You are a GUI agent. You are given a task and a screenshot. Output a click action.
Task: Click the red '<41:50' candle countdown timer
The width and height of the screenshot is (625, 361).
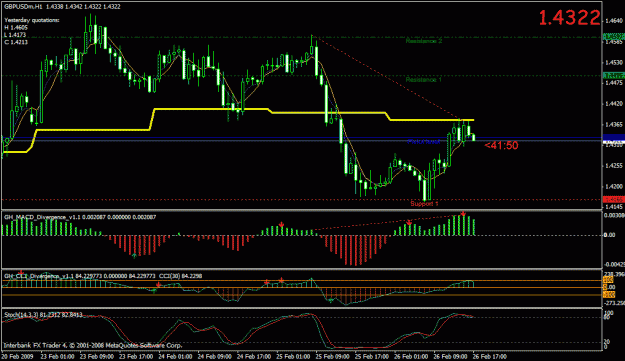[x=501, y=145]
